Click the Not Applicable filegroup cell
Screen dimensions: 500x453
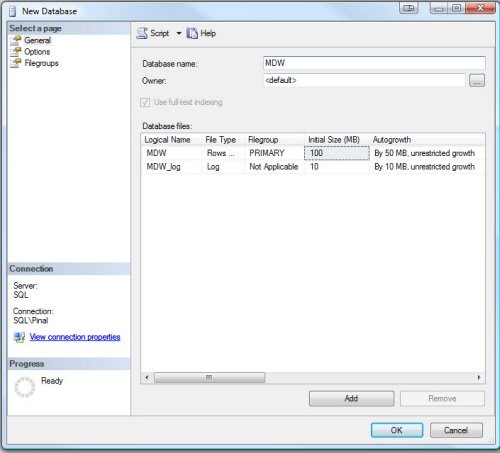pos(274,167)
